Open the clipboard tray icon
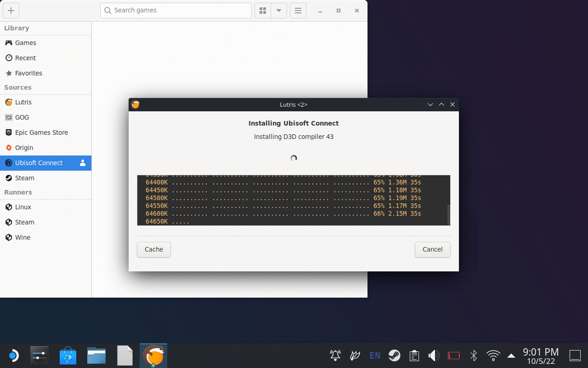 point(414,355)
